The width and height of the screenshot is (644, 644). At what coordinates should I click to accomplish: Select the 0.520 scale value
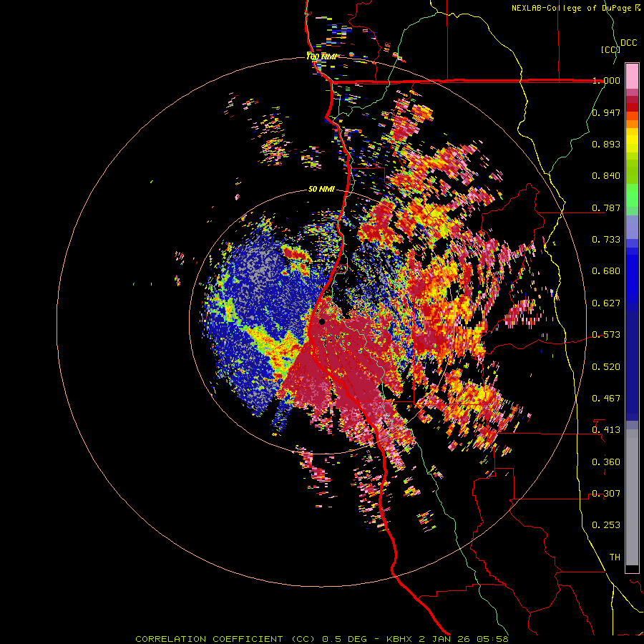coord(606,367)
